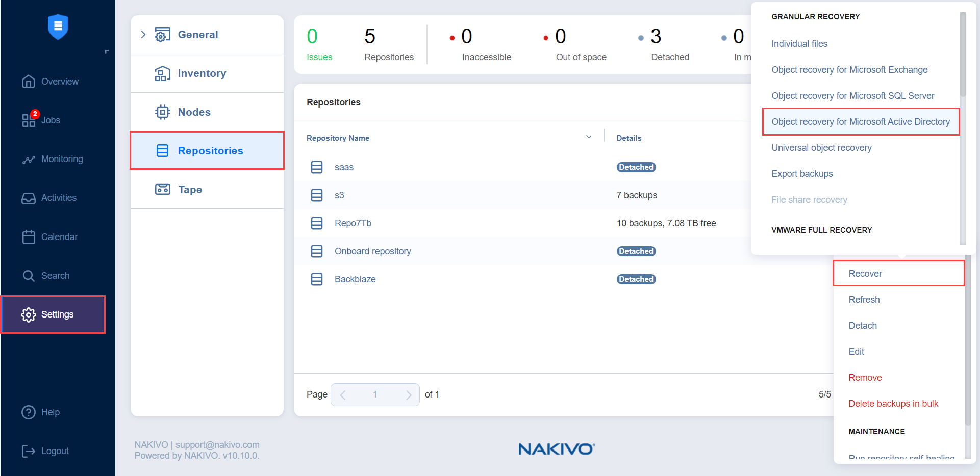Open the Jobs grid icon
The width and height of the screenshot is (980, 476).
click(29, 121)
